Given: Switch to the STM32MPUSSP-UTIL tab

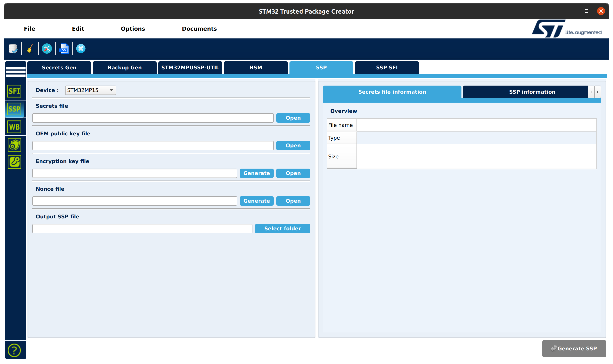Looking at the screenshot, I should [190, 67].
